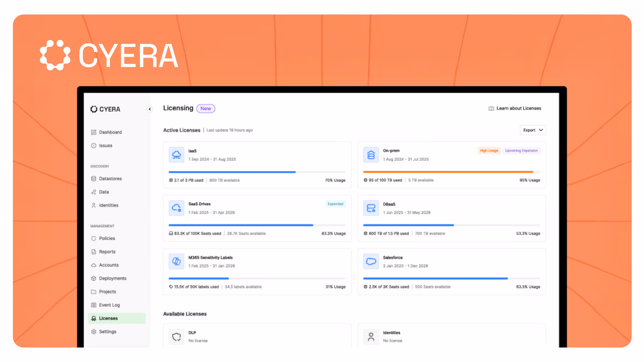644x362 pixels.
Task: Click the Cyera logo in the sidebar
Action: click(x=105, y=109)
